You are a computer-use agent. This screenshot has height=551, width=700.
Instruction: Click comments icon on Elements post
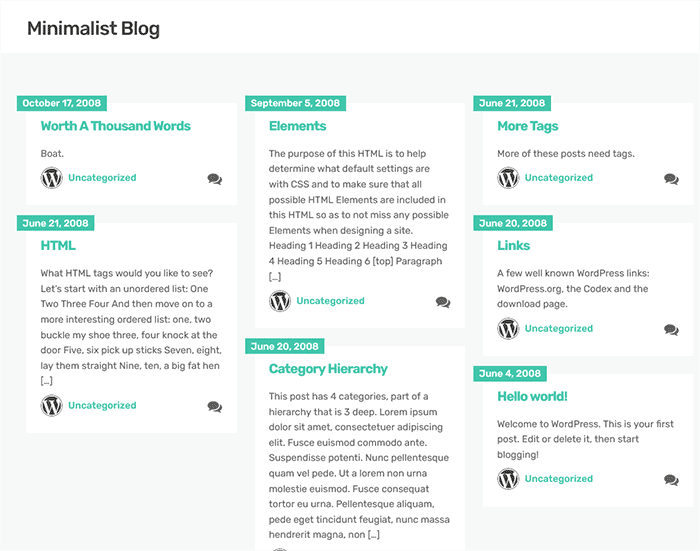pos(443,302)
